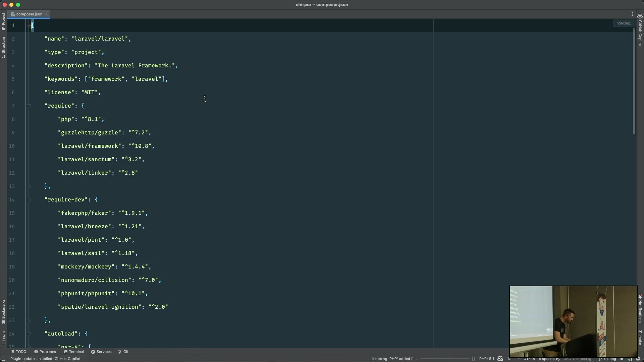Open editor tab options three-dot menu
The width and height of the screenshot is (644, 362).
(632, 14)
